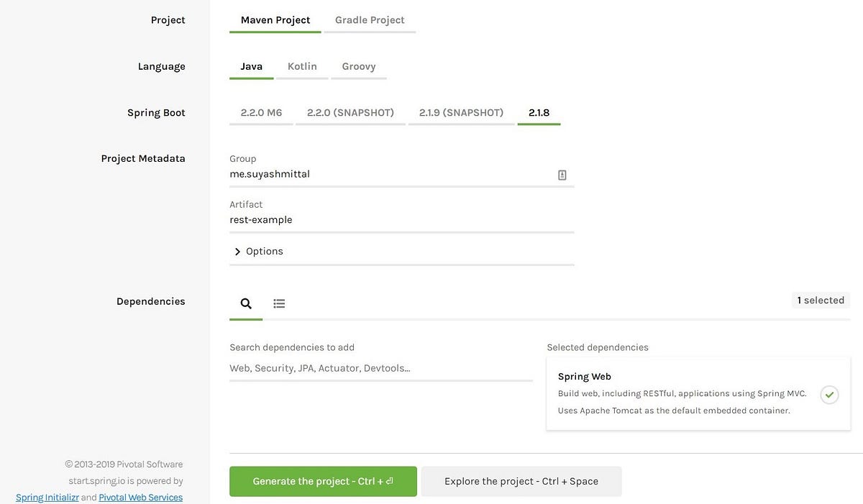The image size is (863, 504).
Task: Generate the project
Action: pos(322,481)
